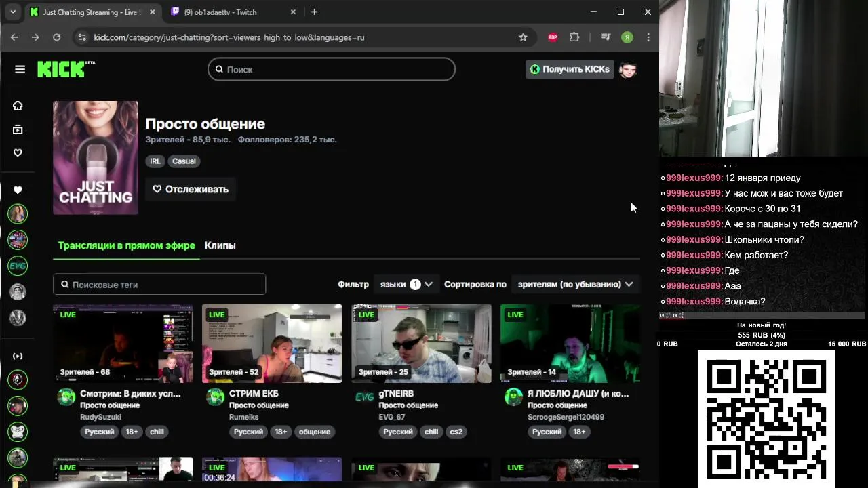Switch to Трансляции в прямом эфире tab
868x488 pixels.
[126, 245]
